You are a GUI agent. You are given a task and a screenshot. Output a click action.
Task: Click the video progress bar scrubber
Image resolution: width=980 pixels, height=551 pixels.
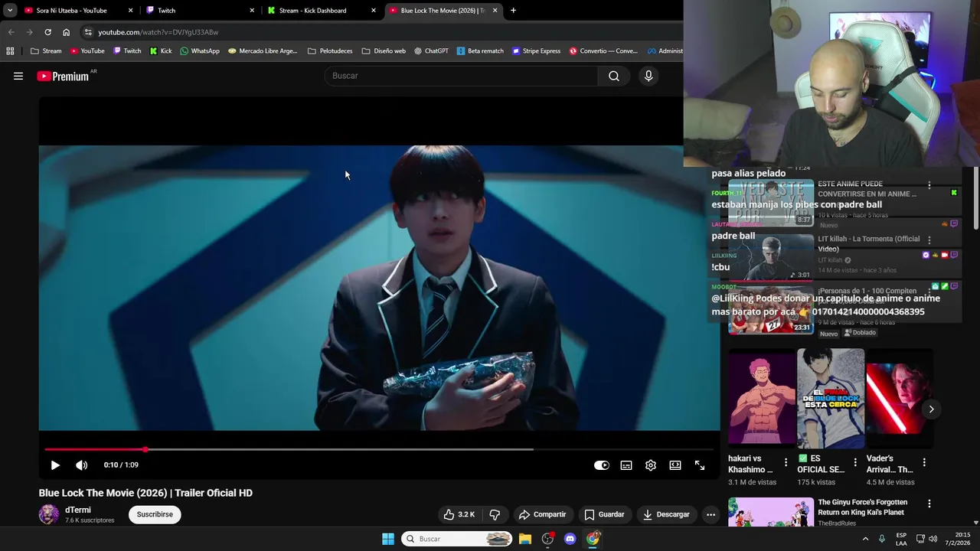point(145,449)
